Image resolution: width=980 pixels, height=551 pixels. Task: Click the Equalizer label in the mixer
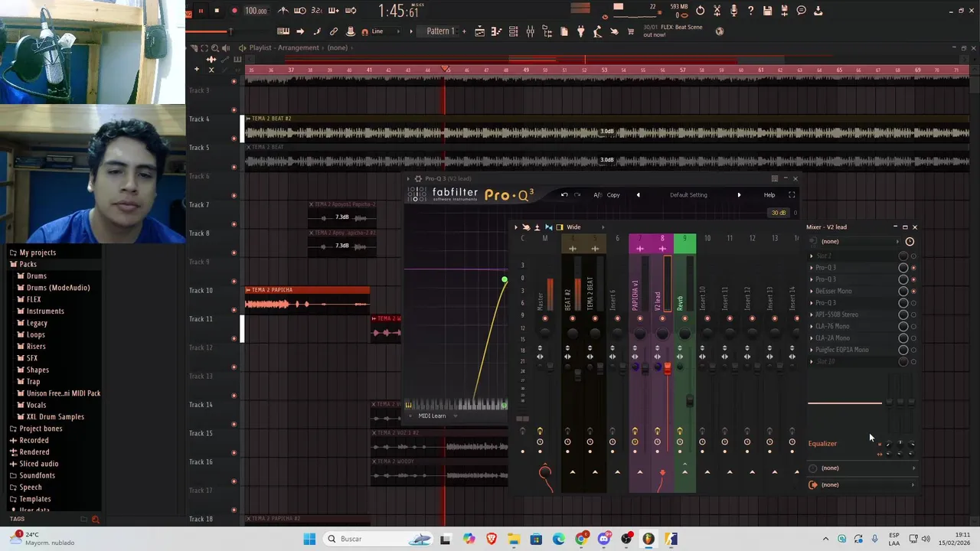(x=822, y=444)
